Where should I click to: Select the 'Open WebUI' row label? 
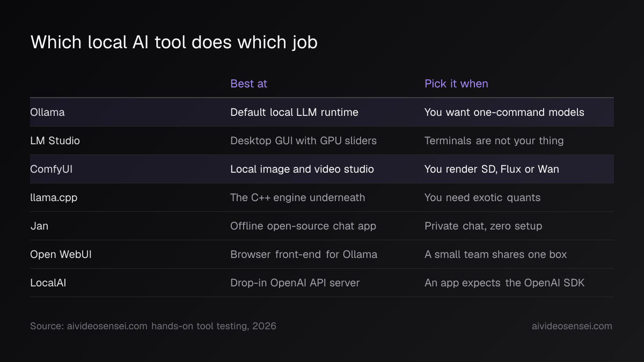61,254
